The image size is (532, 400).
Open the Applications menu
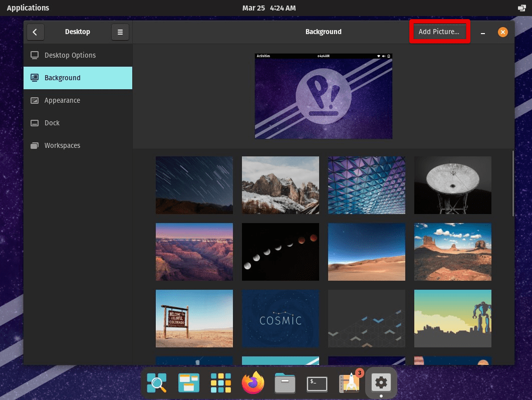point(28,8)
